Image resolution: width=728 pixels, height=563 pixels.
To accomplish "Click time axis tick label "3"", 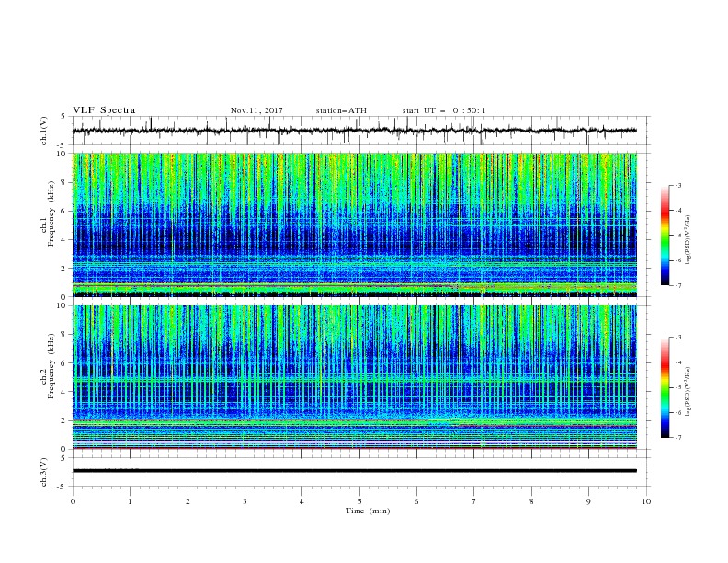I will (x=245, y=501).
